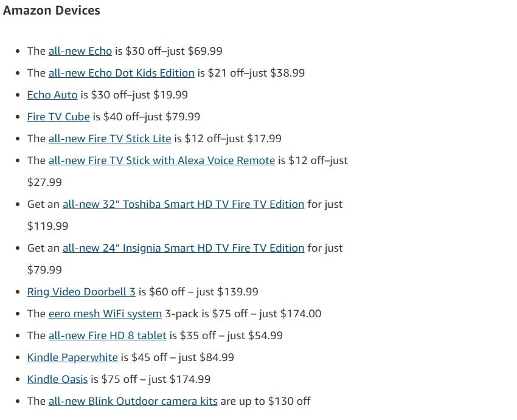Click the Echo Auto link
The height and width of the screenshot is (420, 517).
coord(52,95)
